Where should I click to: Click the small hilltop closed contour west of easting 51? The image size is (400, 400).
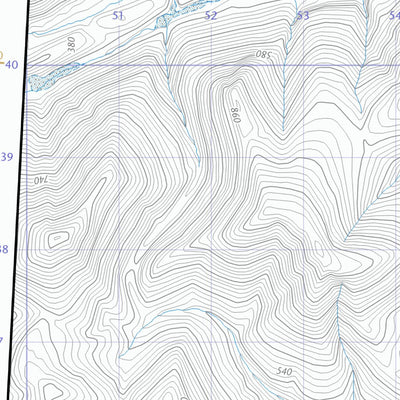58,238
